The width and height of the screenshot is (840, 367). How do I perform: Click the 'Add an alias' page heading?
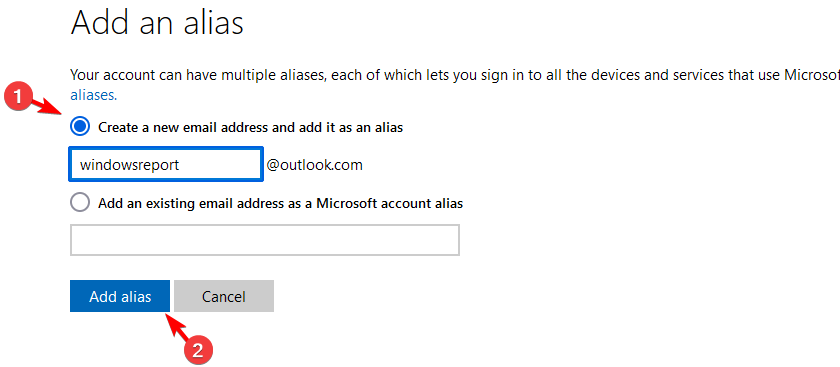point(157,22)
